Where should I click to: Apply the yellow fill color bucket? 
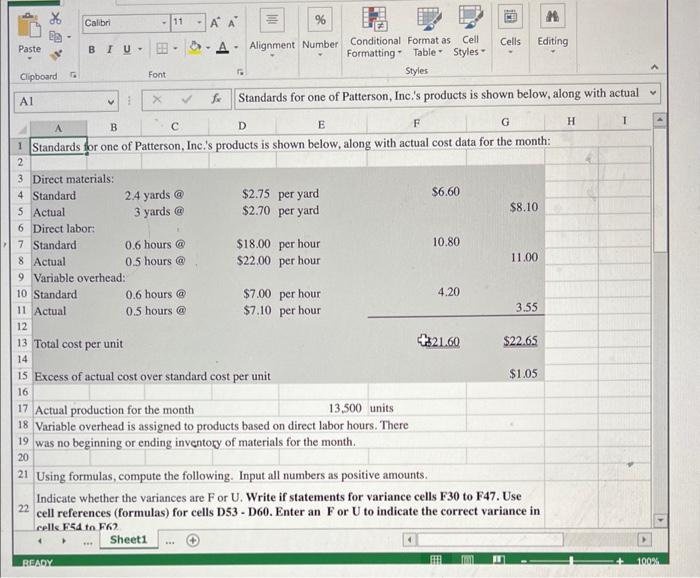click(x=195, y=48)
